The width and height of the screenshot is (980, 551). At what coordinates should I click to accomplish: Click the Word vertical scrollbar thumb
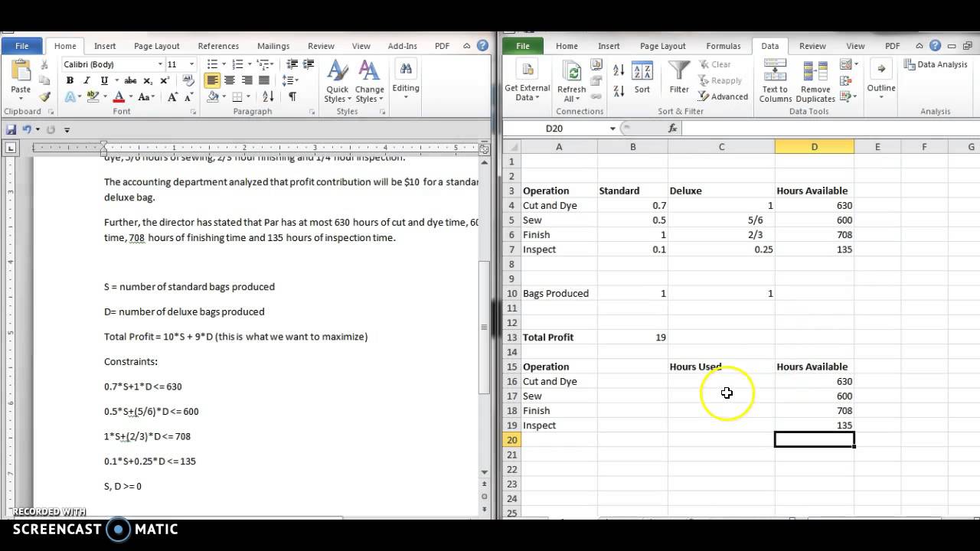coord(484,327)
